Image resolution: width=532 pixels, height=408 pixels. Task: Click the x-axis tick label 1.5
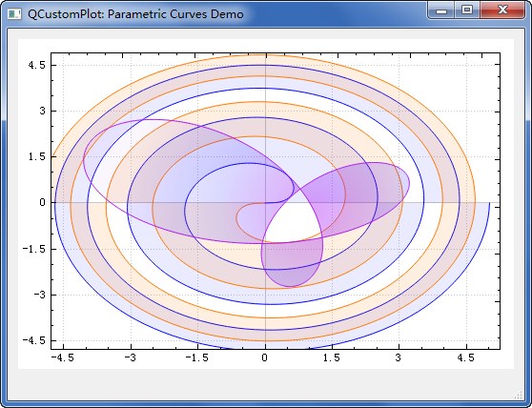tap(332, 358)
